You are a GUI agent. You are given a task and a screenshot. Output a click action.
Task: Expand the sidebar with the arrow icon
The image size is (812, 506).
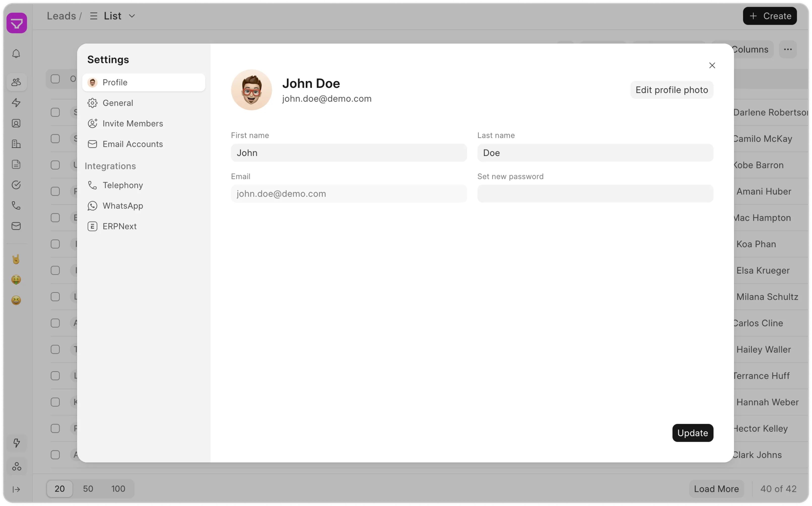(16, 489)
